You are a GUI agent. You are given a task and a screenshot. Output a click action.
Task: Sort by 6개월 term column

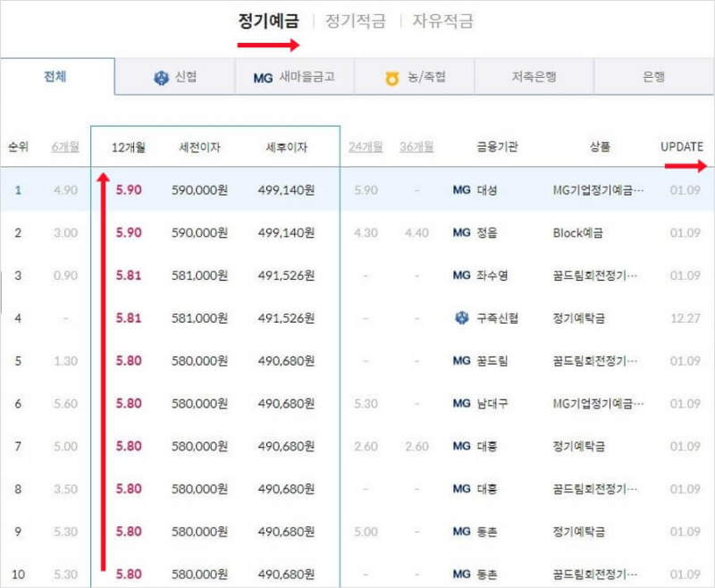coord(65,147)
